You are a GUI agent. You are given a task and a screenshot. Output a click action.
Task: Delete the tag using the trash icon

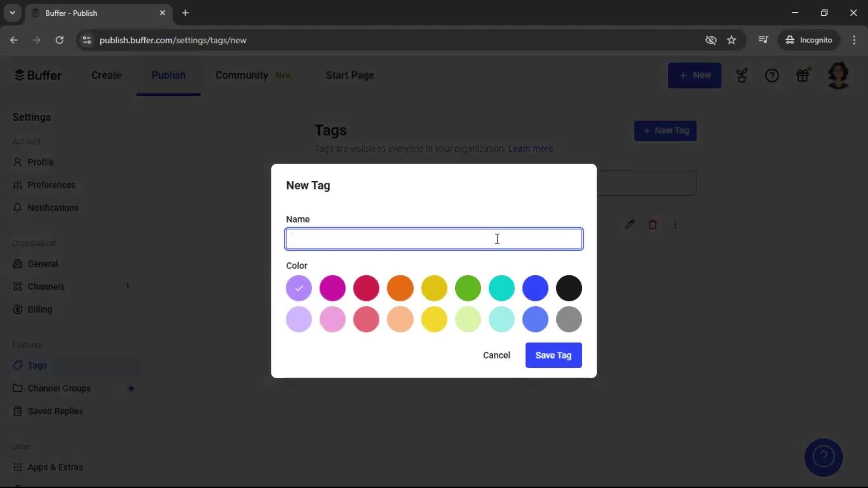coord(653,224)
